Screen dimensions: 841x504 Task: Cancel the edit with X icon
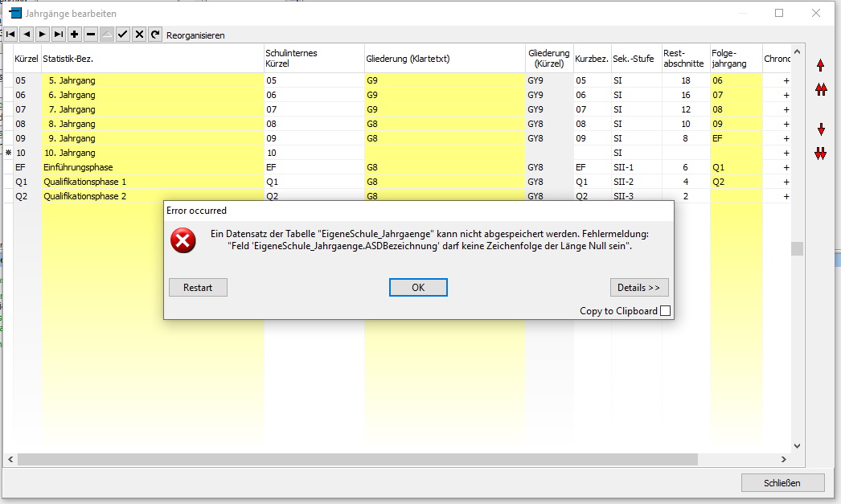[139, 35]
